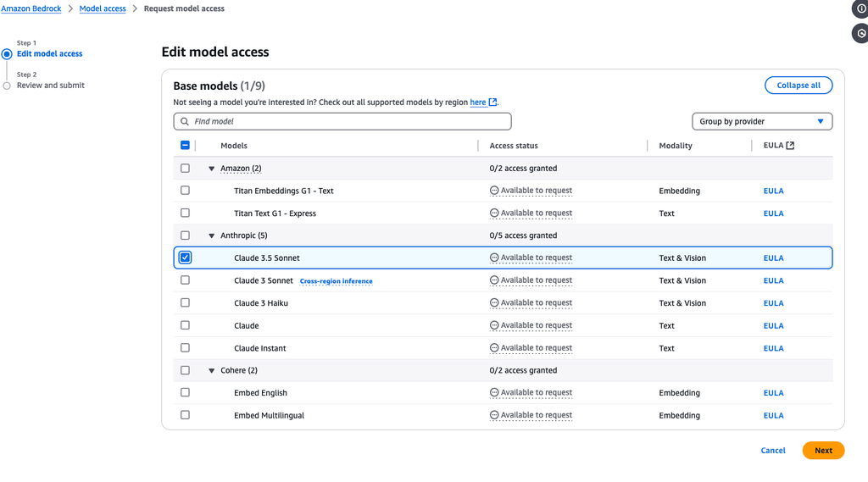Viewport: 868px width, 482px height.
Task: Click the Collapse all button
Action: 798,86
